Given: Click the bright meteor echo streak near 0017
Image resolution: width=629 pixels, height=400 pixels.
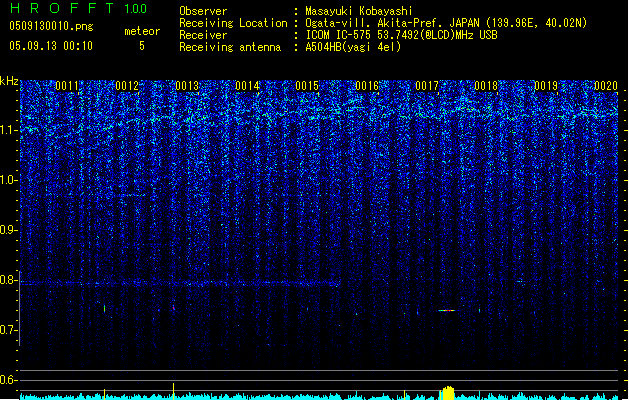Looking at the screenshot, I should pos(447,311).
